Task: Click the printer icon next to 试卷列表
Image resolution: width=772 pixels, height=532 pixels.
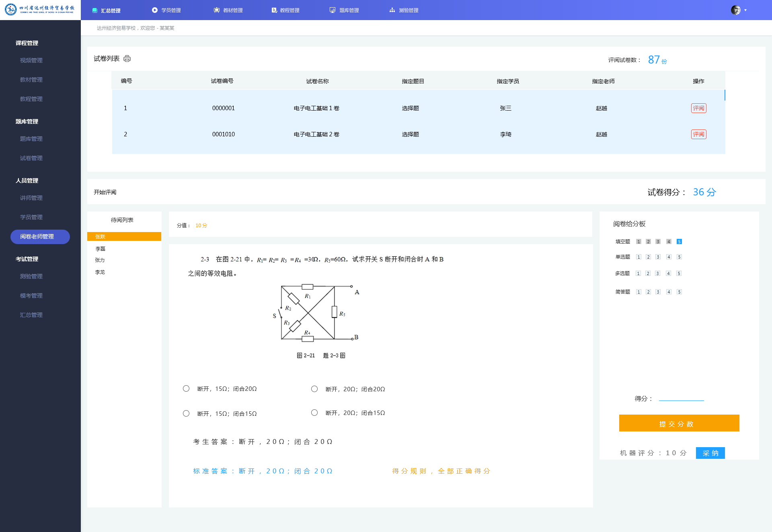Action: click(127, 59)
